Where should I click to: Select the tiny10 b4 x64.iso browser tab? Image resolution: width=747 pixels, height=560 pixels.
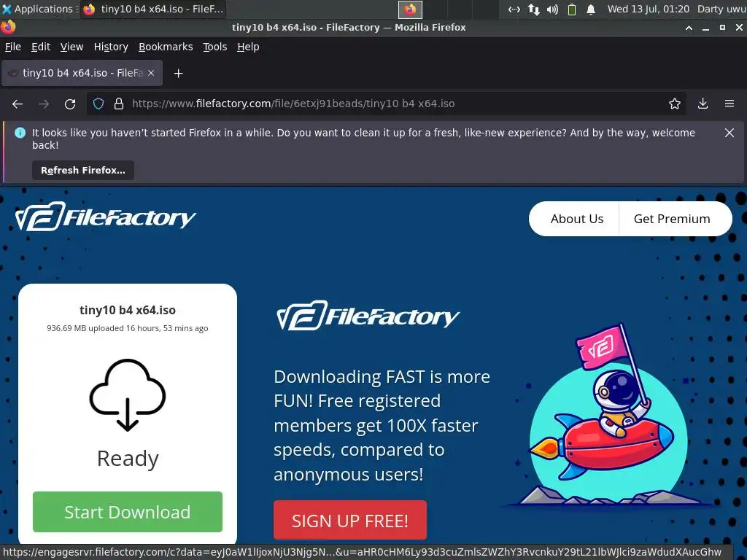pyautogui.click(x=82, y=73)
